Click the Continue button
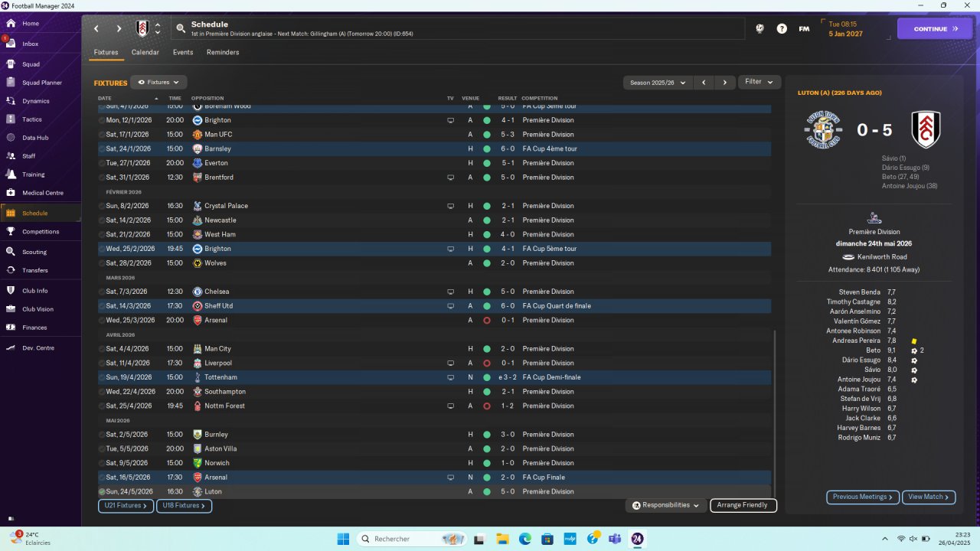The height and width of the screenshot is (551, 980). coord(935,29)
